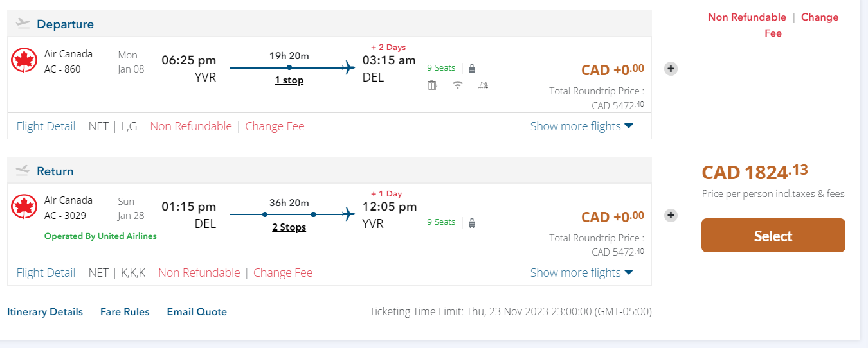This screenshot has width=868, height=348.
Task: Open the 2 Stops details for return
Action: click(289, 227)
